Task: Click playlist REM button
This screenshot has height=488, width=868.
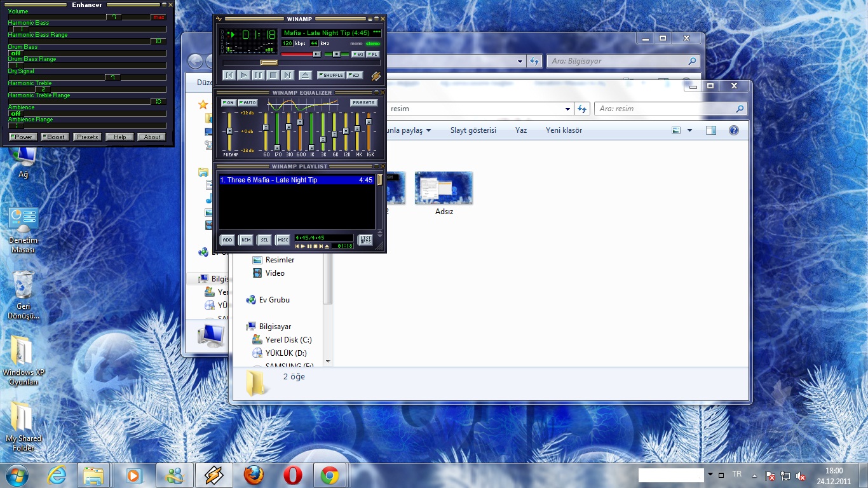Action: (245, 240)
